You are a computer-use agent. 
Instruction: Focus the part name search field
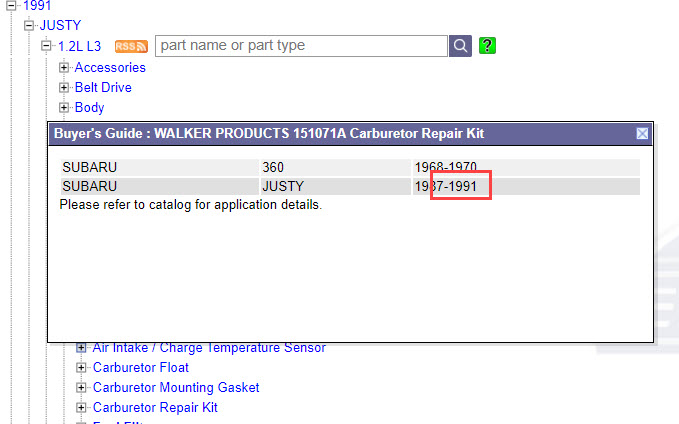click(x=301, y=46)
